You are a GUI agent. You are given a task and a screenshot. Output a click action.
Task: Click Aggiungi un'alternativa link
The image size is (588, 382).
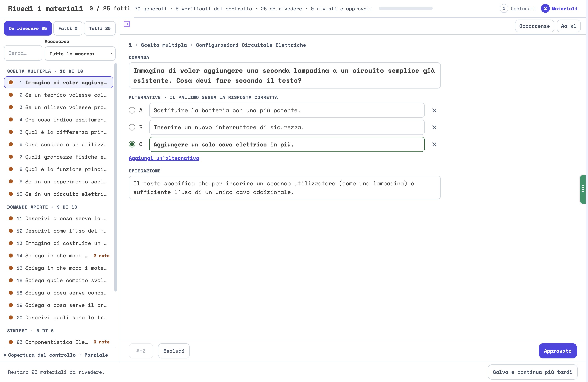click(164, 158)
